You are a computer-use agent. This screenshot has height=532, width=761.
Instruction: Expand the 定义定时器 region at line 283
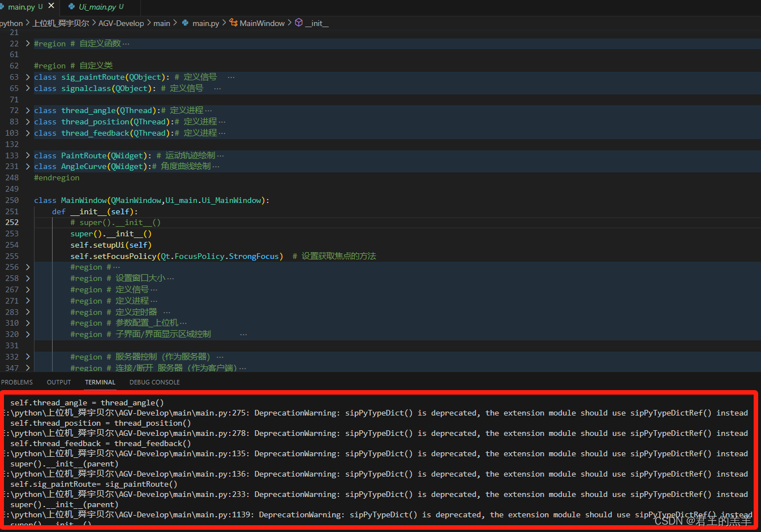(x=27, y=312)
